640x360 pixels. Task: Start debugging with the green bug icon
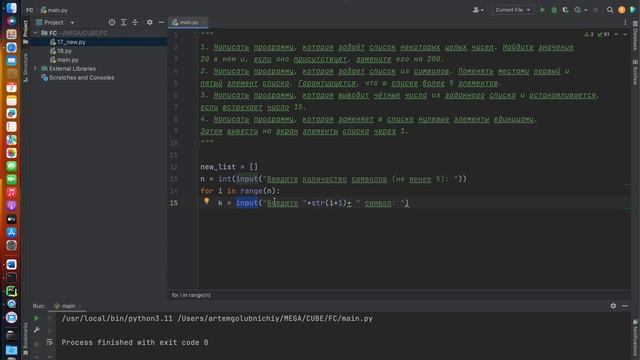click(554, 10)
